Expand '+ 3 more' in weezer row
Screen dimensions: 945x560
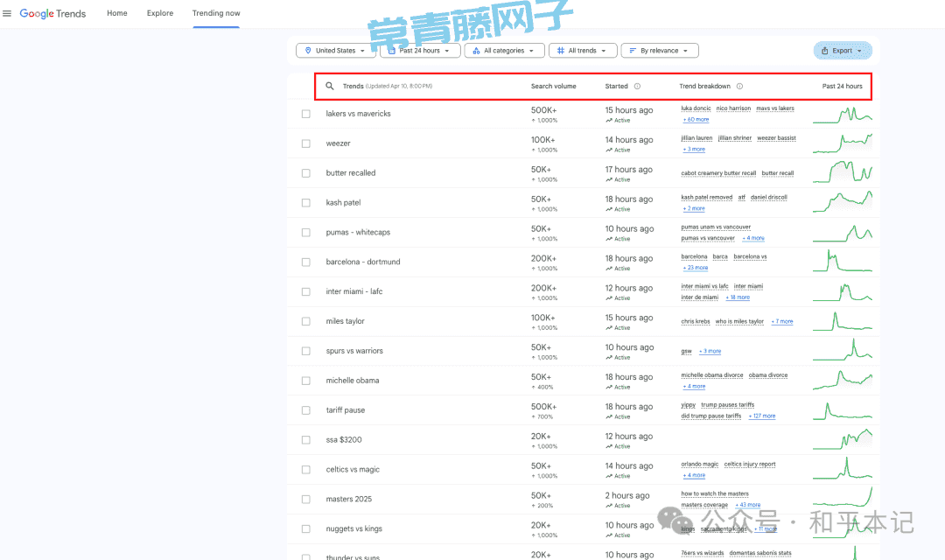694,149
